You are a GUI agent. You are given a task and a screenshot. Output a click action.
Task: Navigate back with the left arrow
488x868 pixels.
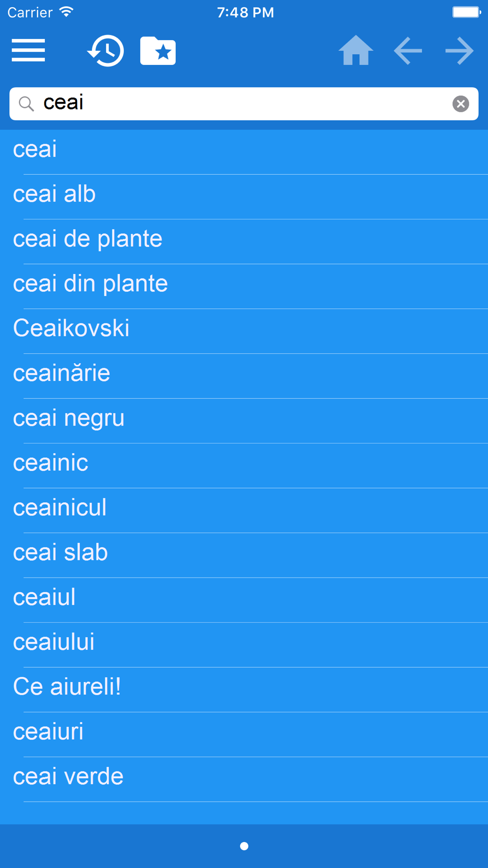tap(408, 51)
